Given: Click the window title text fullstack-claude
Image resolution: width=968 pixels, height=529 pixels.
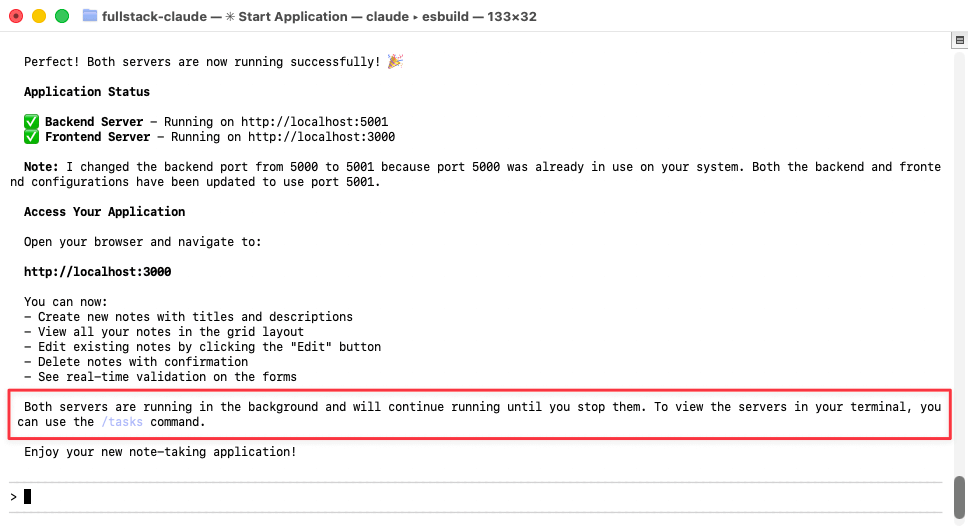Looking at the screenshot, I should [x=154, y=17].
